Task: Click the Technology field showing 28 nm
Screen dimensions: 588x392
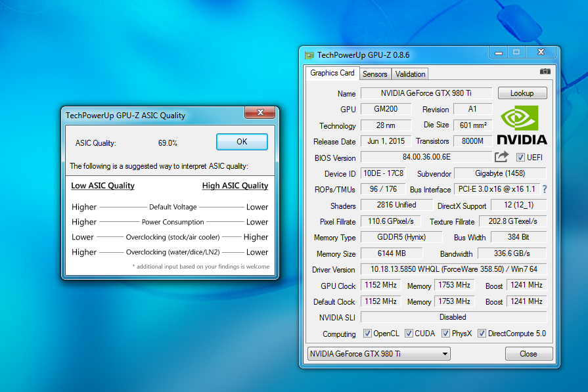Action: click(386, 125)
